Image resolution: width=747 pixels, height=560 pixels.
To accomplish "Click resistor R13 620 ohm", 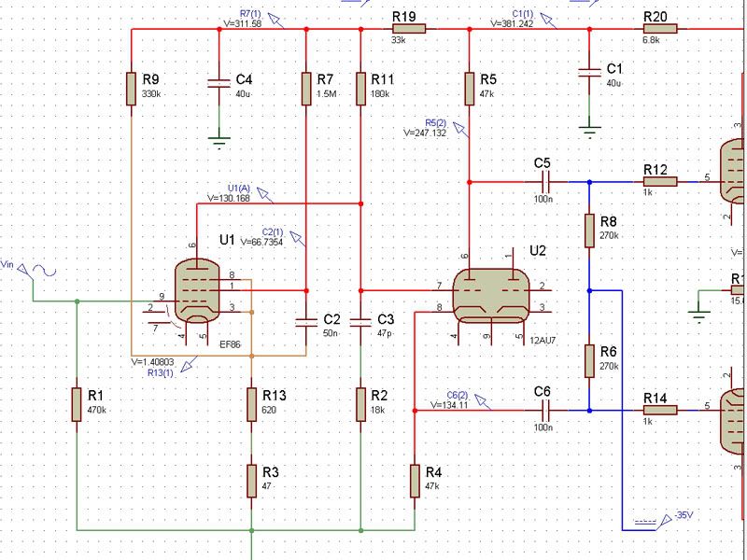I will 251,403.
